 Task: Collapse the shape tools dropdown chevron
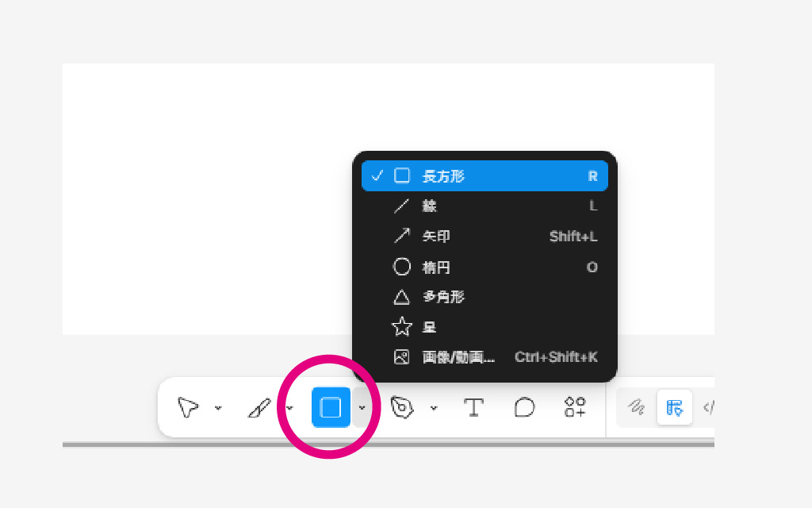(362, 409)
